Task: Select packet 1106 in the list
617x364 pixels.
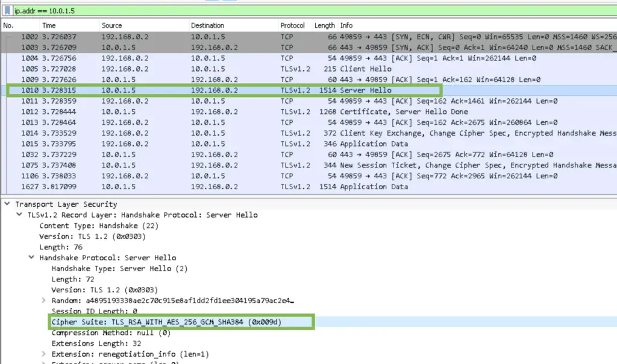Action: coord(309,176)
